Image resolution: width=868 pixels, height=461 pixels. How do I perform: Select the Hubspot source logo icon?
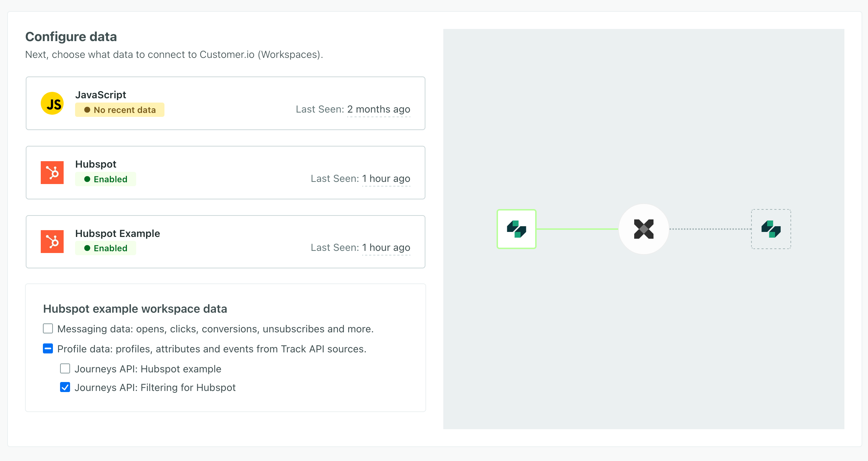pos(52,172)
